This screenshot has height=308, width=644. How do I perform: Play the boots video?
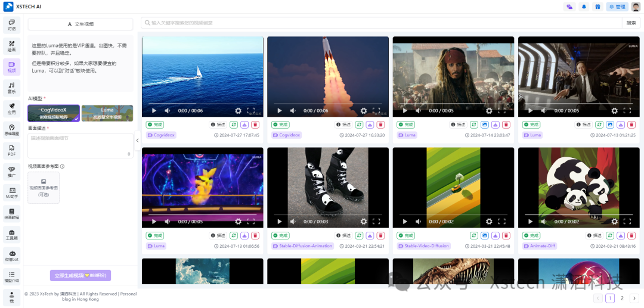pos(280,222)
